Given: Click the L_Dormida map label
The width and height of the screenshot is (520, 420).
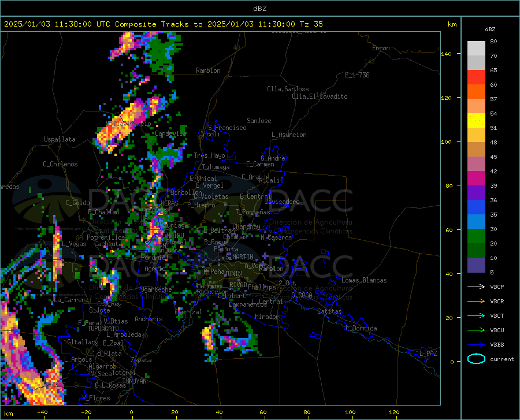Looking at the screenshot, I should (361, 328).
